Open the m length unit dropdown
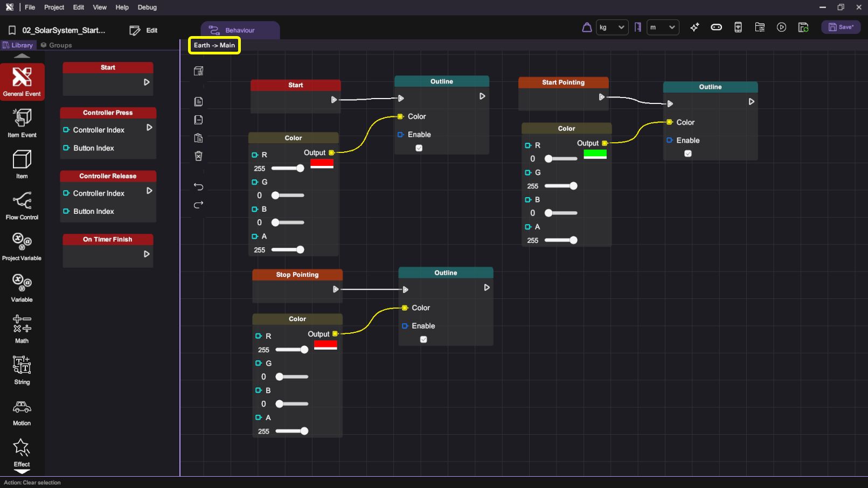The image size is (868, 488). click(x=662, y=27)
